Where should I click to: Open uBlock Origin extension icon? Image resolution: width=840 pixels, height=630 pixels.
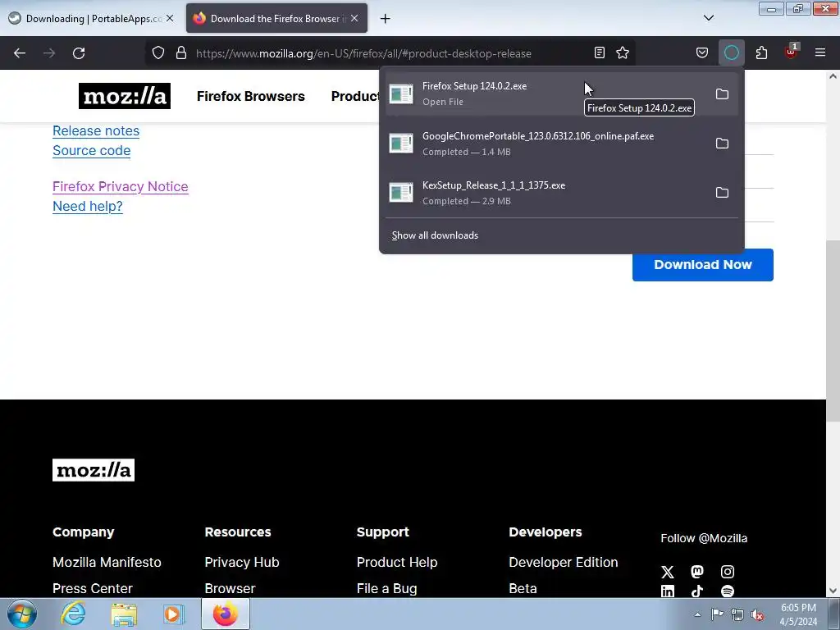click(791, 52)
